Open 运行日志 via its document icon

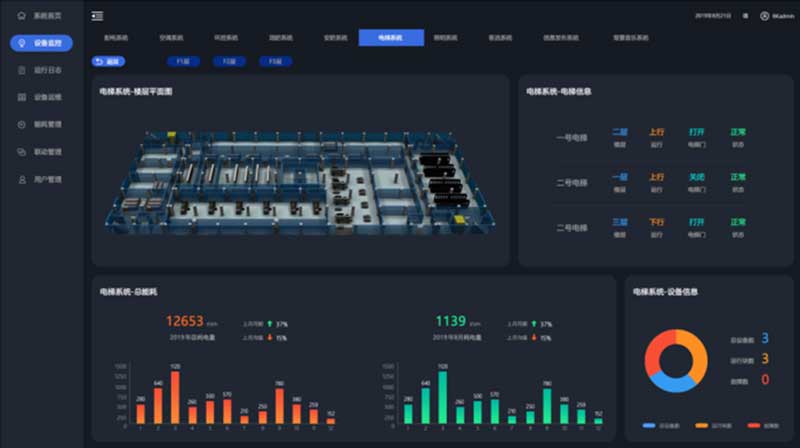point(22,71)
